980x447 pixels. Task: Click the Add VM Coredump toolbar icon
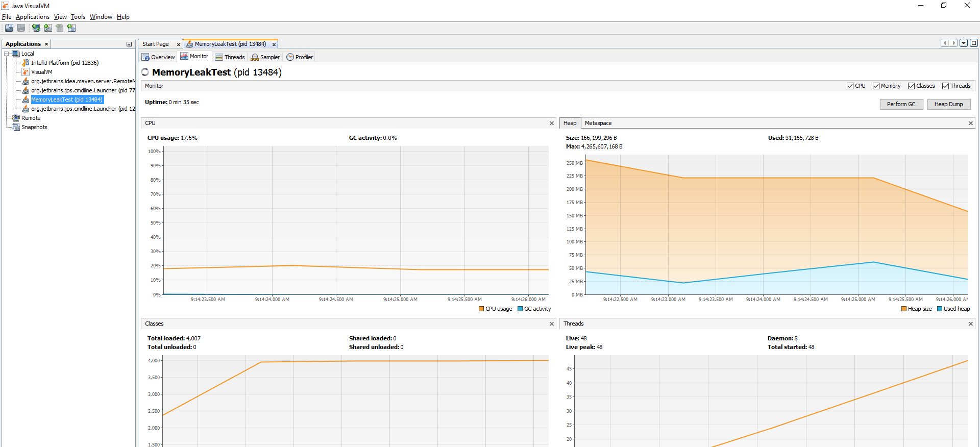pyautogui.click(x=60, y=28)
